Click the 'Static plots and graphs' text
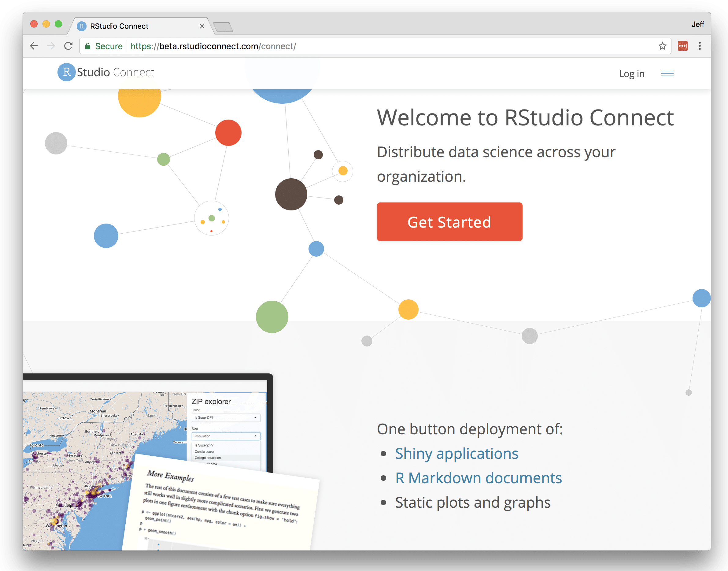This screenshot has height=571, width=728. pyautogui.click(x=473, y=502)
